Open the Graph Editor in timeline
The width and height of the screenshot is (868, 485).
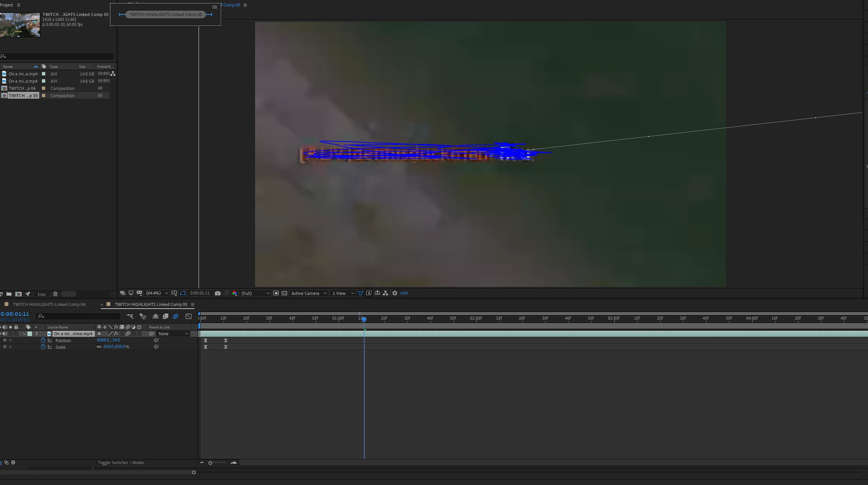(188, 316)
